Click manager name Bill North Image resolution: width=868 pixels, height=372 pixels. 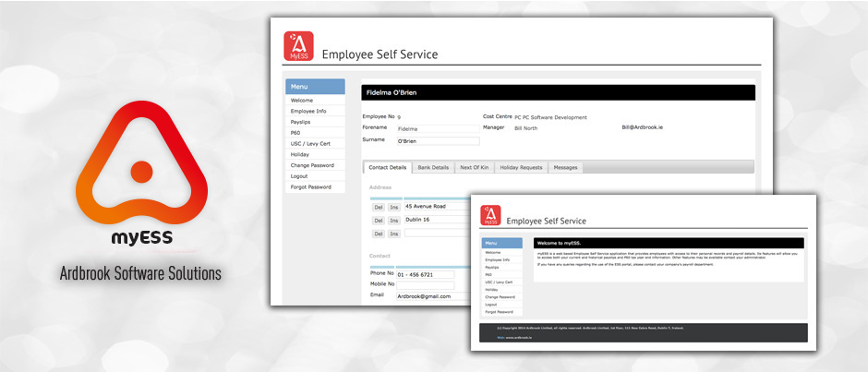(x=526, y=128)
